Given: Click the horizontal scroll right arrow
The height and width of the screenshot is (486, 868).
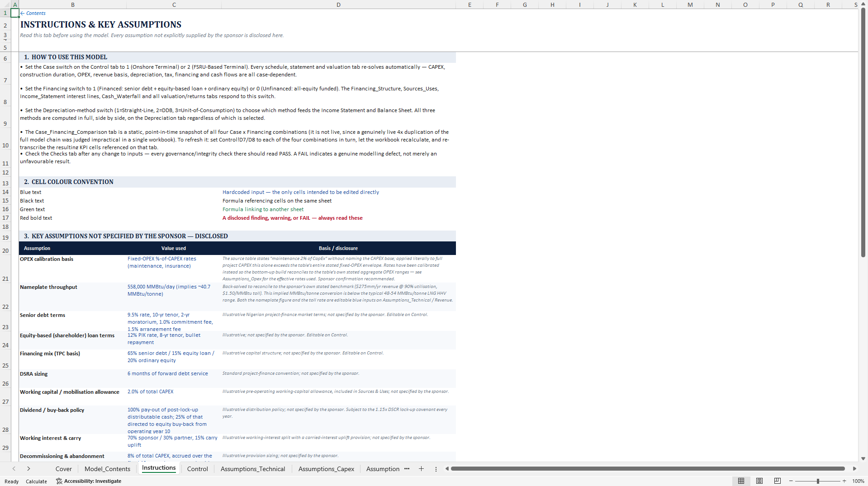Looking at the screenshot, I should point(854,469).
